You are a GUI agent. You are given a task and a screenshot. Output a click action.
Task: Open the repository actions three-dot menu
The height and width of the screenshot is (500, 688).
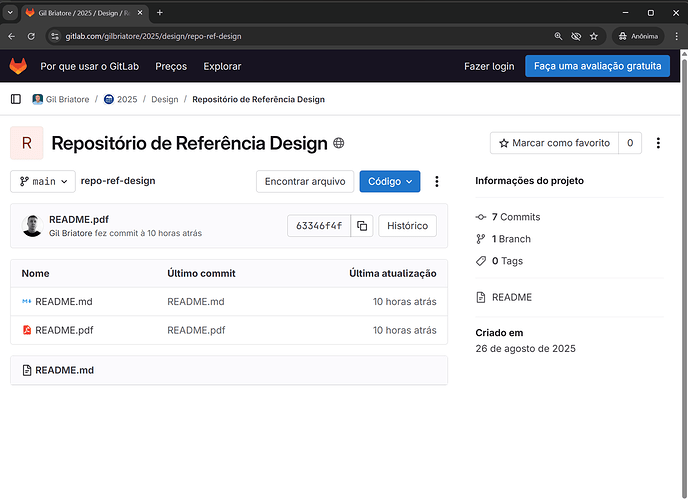[437, 181]
